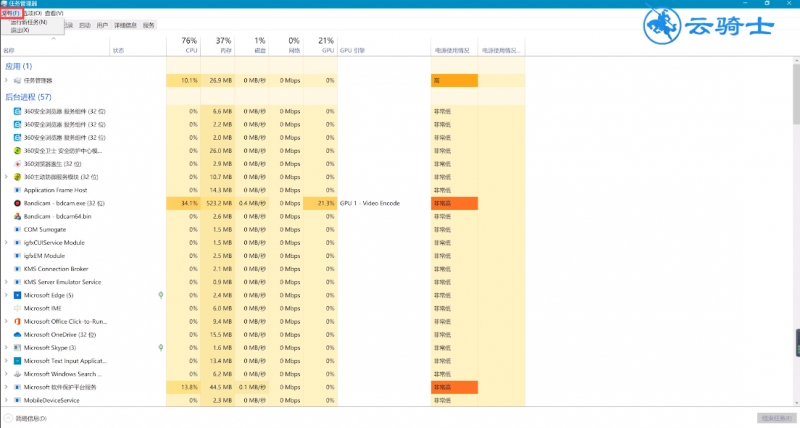The image size is (800, 428).
Task: Switch to the 详细信息 tab
Action: click(126, 25)
